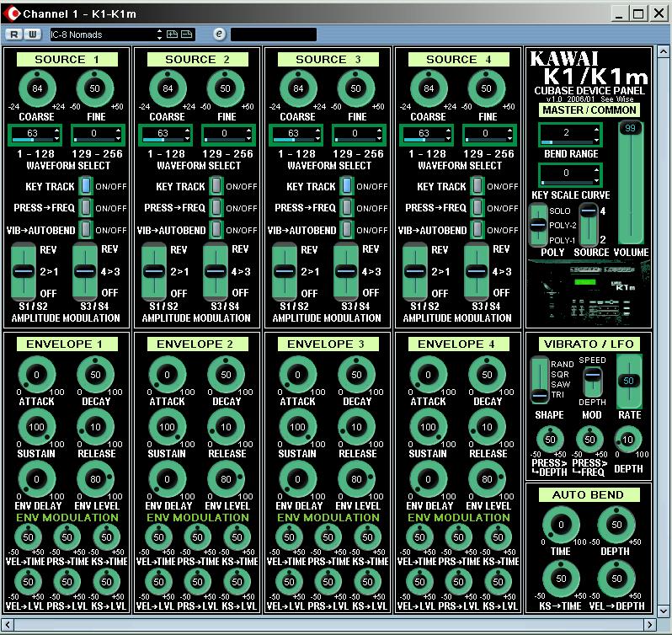This screenshot has width=672, height=635.
Task: Click the Envelope 4 ATTACK knob
Action: click(x=428, y=375)
